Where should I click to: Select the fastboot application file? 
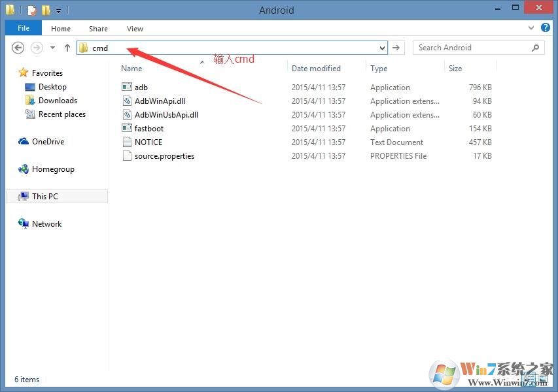click(148, 129)
